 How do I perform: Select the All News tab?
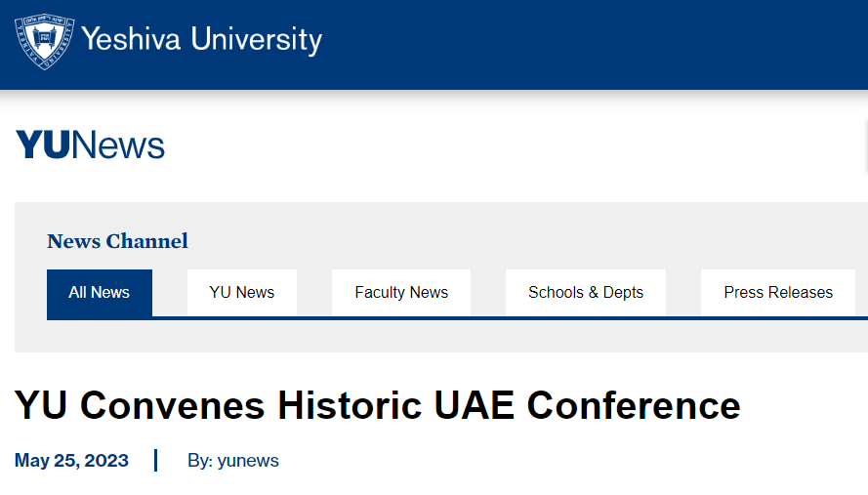click(x=100, y=292)
